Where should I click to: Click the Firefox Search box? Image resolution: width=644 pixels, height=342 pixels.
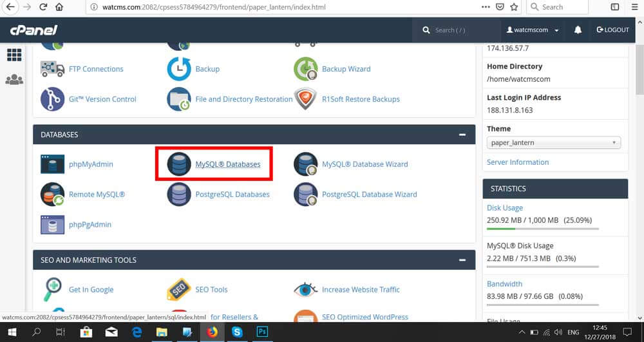coord(557,7)
